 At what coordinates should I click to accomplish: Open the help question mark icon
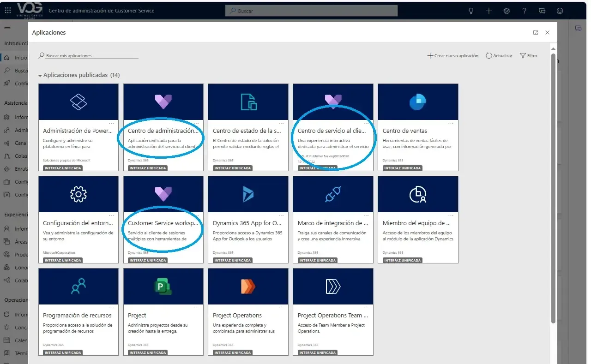(524, 11)
